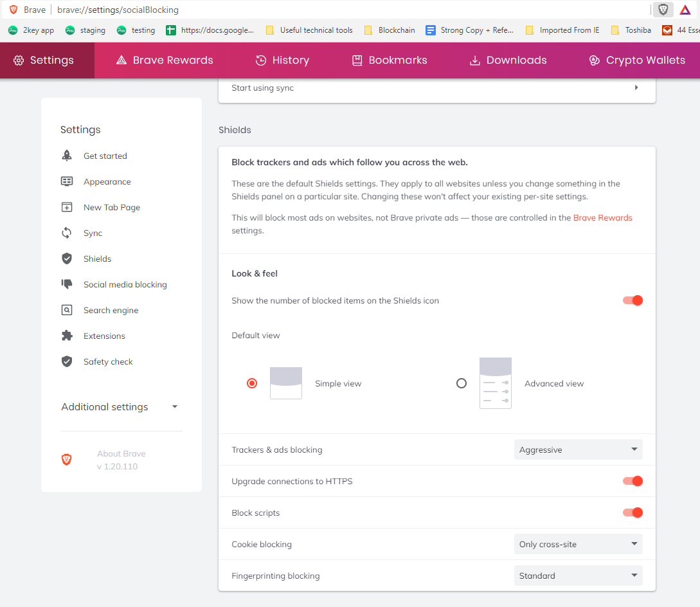Click the Simple view thumbnail image
Viewport: 700px width, 607px height.
[285, 383]
